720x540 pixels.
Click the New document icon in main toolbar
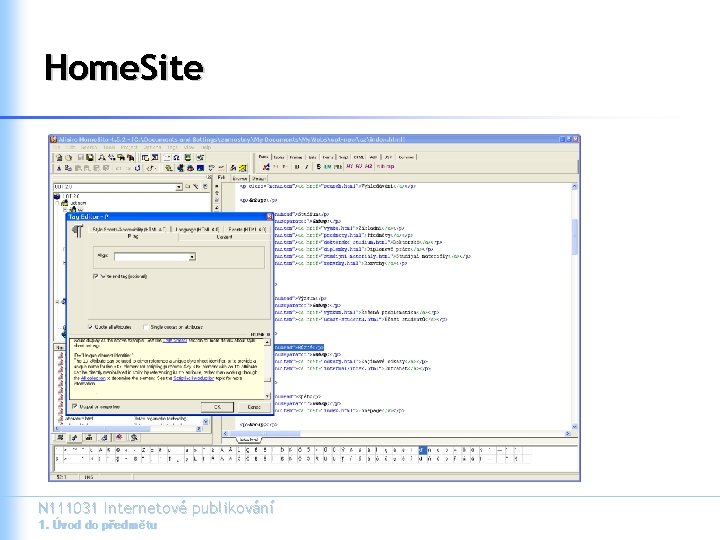(59, 158)
